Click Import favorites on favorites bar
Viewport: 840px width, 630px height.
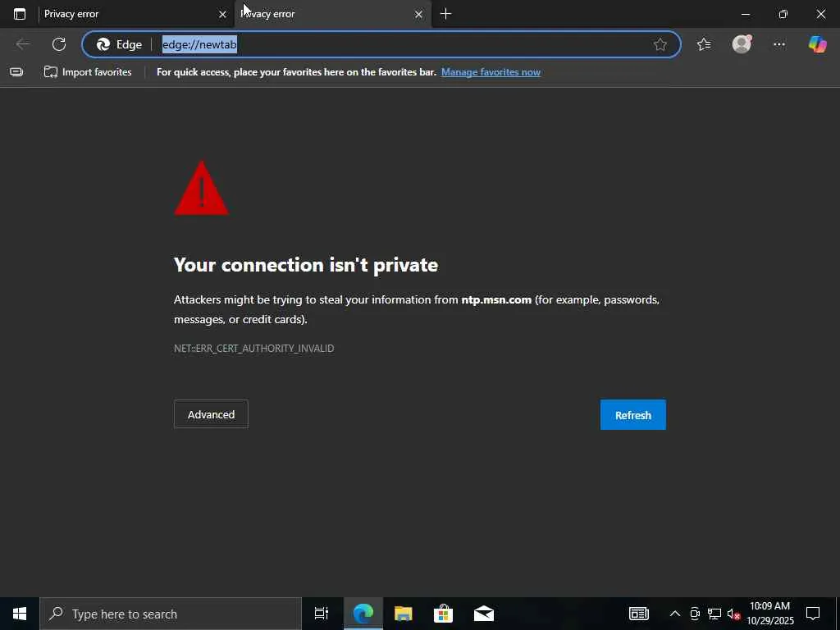[88, 72]
